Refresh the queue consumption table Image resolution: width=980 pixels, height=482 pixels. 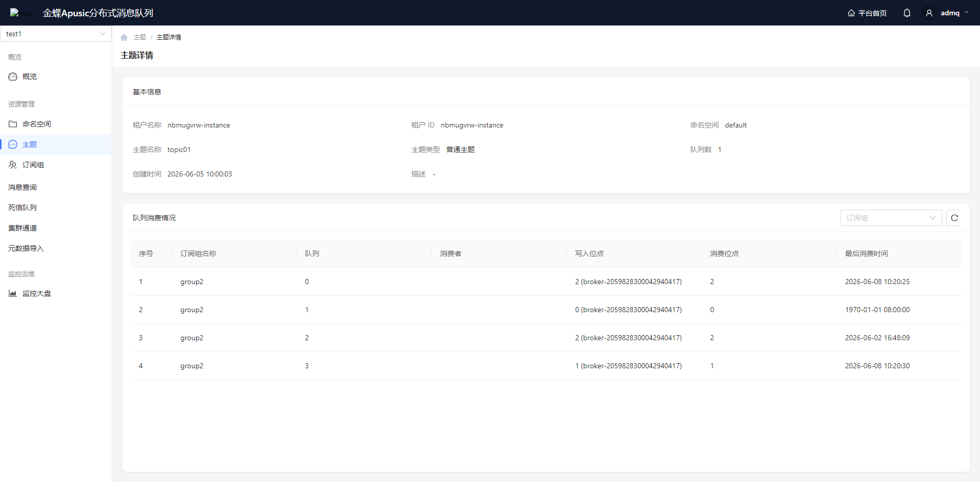pos(954,218)
